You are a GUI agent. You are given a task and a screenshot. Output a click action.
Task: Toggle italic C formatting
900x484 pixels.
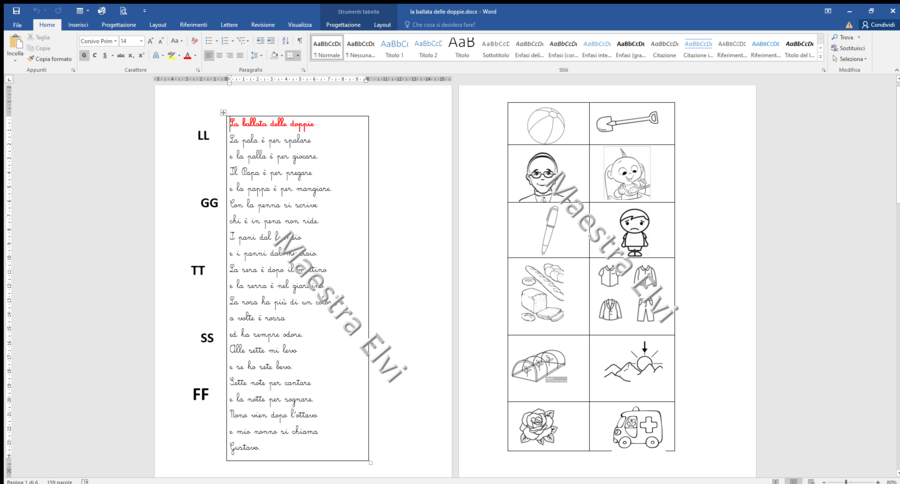95,56
